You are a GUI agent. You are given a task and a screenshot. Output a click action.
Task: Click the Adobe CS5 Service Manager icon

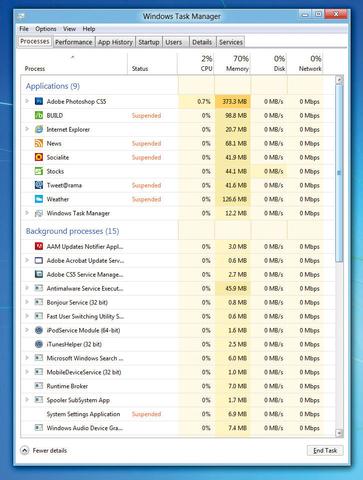[39, 275]
